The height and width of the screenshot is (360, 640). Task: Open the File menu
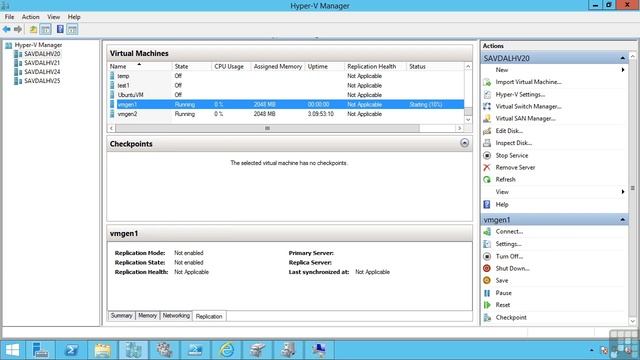(x=9, y=17)
